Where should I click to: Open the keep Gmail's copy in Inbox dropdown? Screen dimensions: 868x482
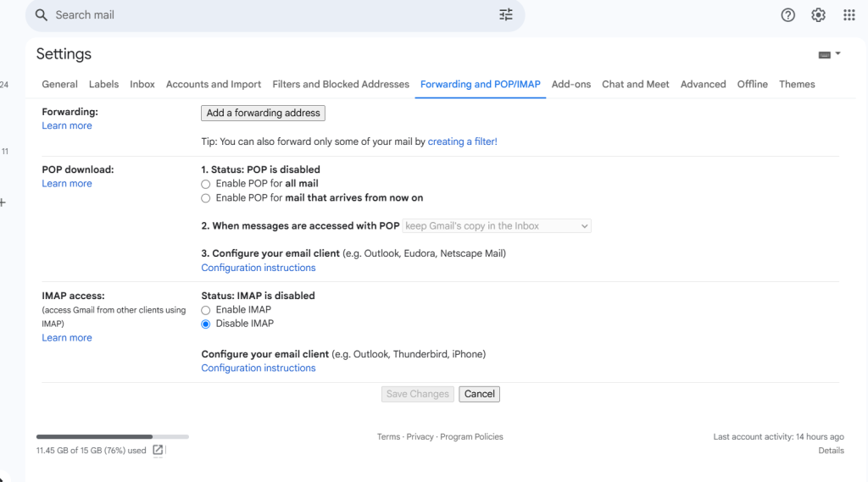pos(497,226)
